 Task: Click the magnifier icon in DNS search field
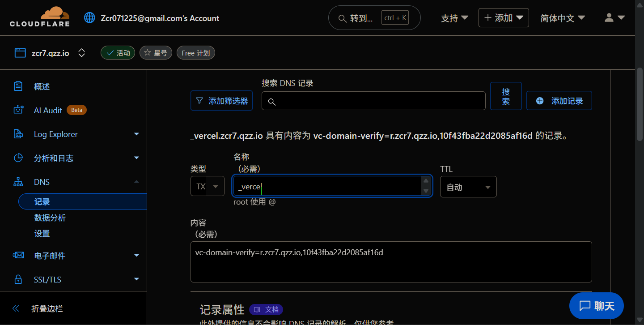coord(271,102)
